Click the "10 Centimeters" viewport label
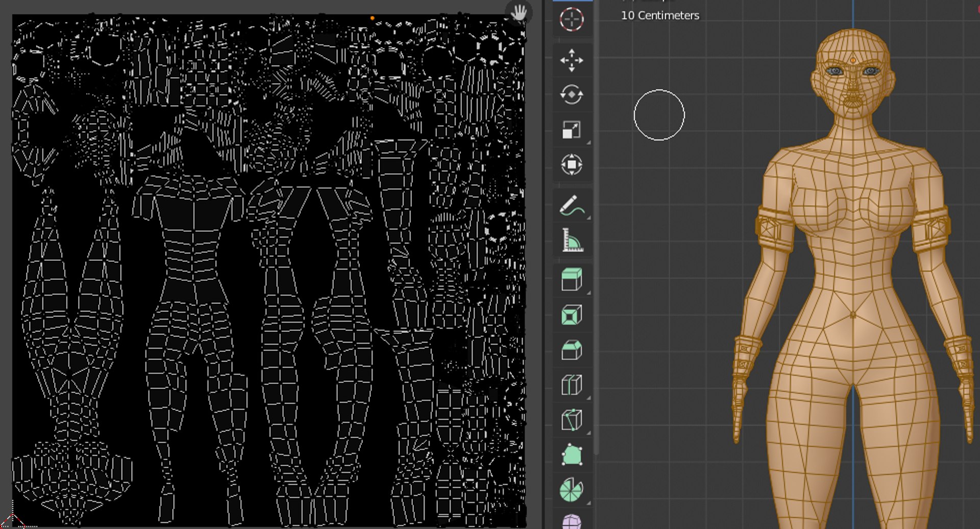980x529 pixels. point(660,15)
